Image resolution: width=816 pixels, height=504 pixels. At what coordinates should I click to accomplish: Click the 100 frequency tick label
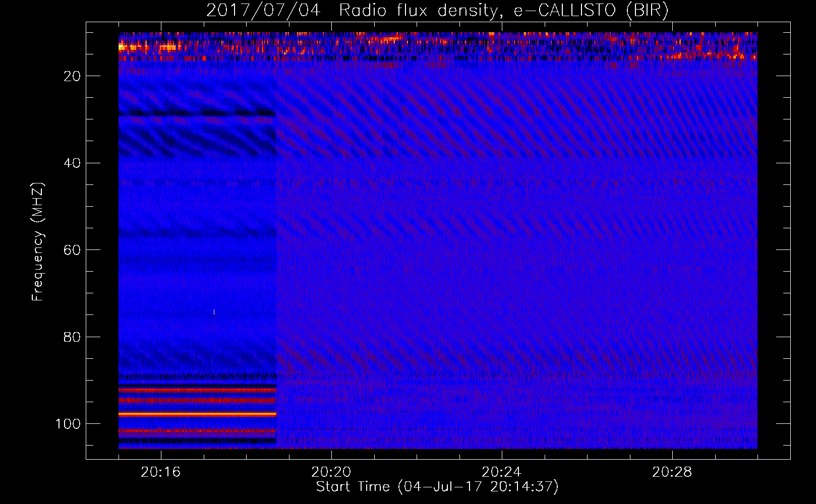[x=68, y=424]
